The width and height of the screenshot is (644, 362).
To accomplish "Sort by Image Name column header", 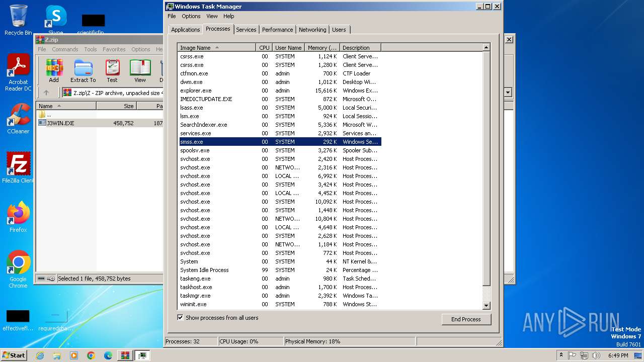I will (x=217, y=48).
